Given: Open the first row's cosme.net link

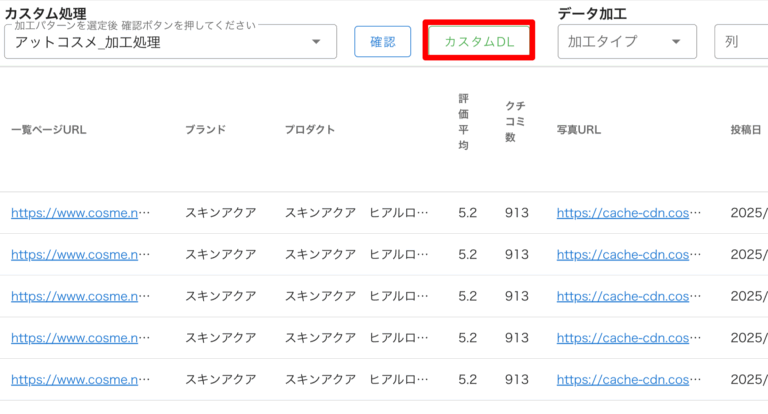Looking at the screenshot, I should (x=80, y=213).
